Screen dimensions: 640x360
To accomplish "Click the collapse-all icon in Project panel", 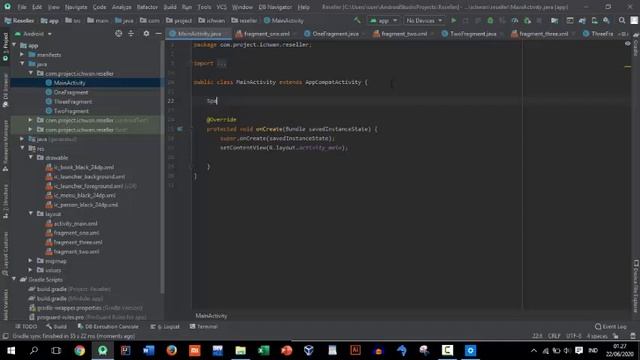I will [x=131, y=34].
